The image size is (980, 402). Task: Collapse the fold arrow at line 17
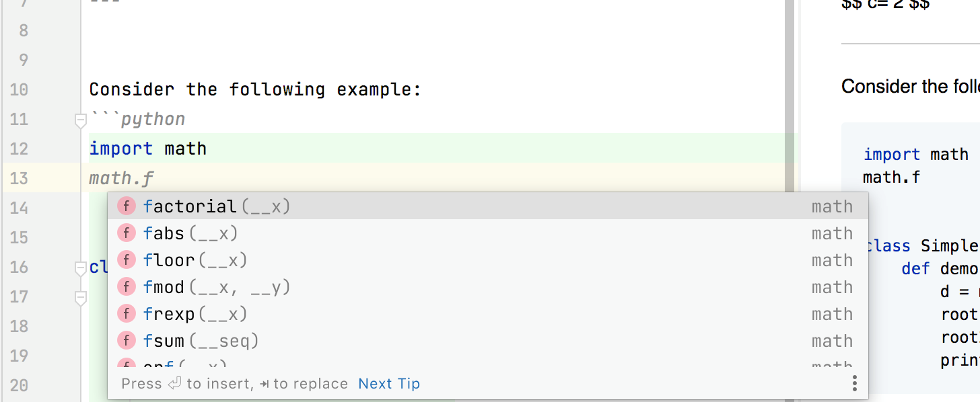pyautogui.click(x=80, y=297)
